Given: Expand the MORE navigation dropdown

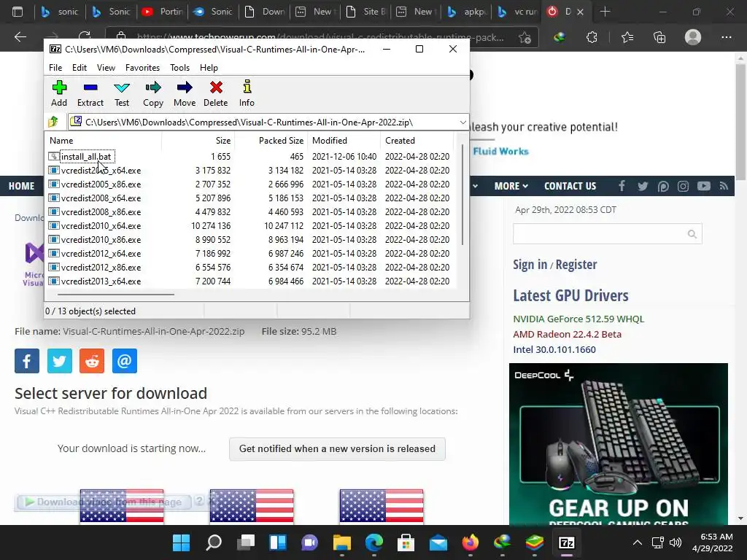Looking at the screenshot, I should pyautogui.click(x=511, y=186).
